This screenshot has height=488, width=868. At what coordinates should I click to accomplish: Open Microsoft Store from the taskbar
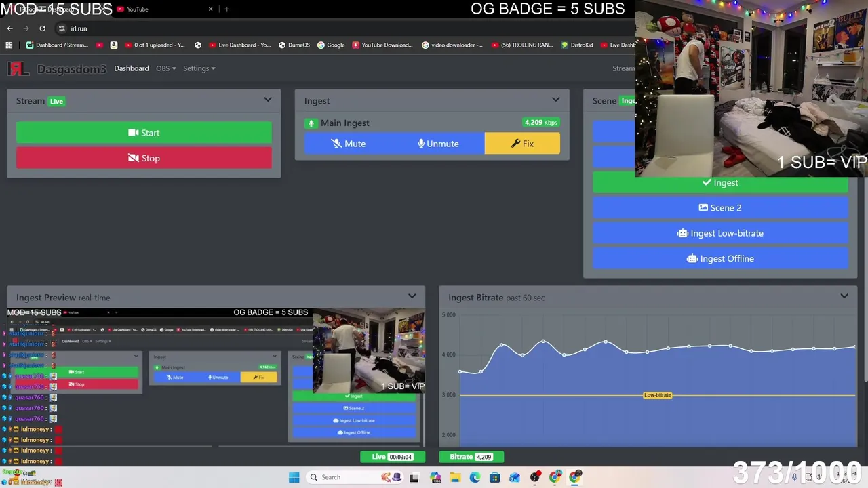pyautogui.click(x=494, y=477)
